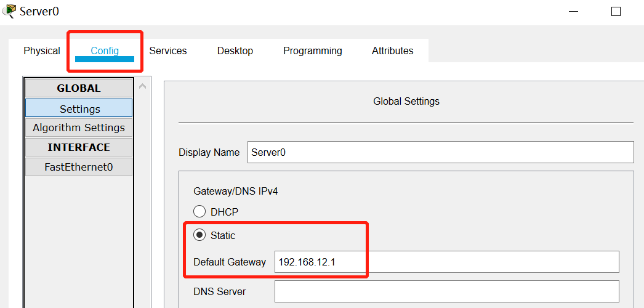The height and width of the screenshot is (308, 644).
Task: Choose the Static gateway option
Action: 199,235
